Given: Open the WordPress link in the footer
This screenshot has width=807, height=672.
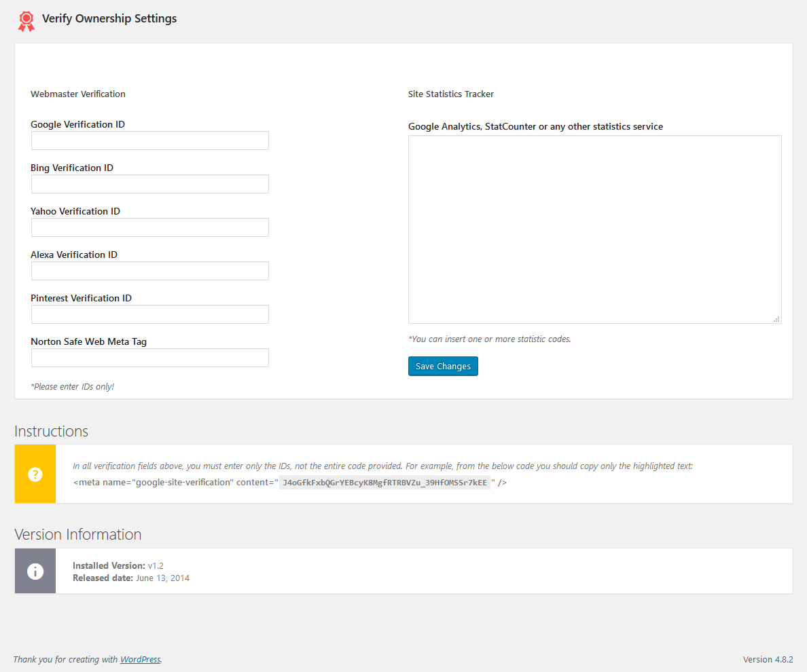Looking at the screenshot, I should pyautogui.click(x=140, y=659).
